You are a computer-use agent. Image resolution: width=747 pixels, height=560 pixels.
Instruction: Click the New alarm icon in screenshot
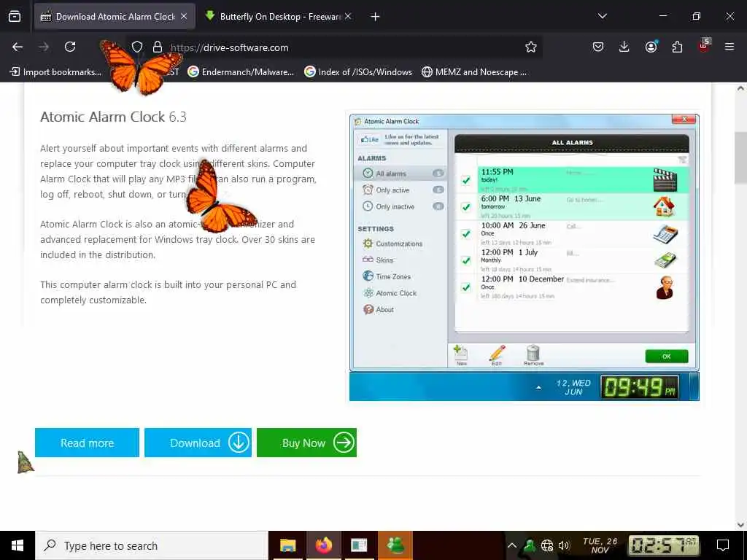tap(461, 355)
